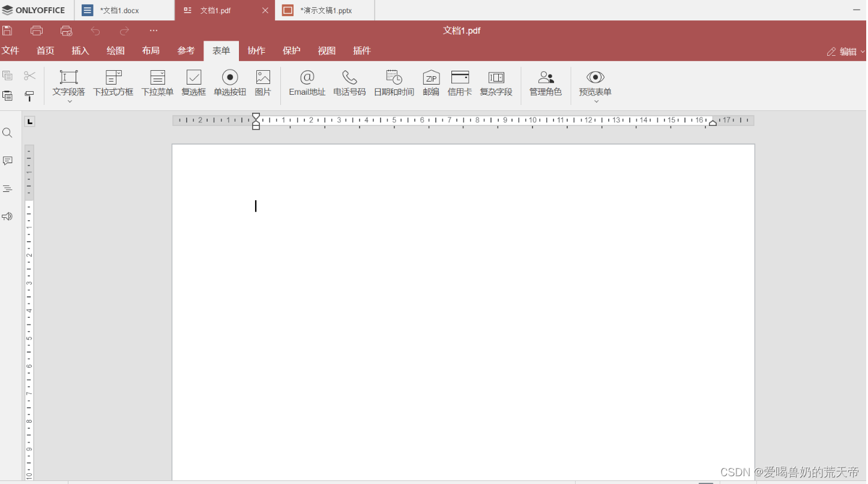This screenshot has height=484, width=868.
Task: Click the tab stop selector on ruler
Action: [x=29, y=122]
